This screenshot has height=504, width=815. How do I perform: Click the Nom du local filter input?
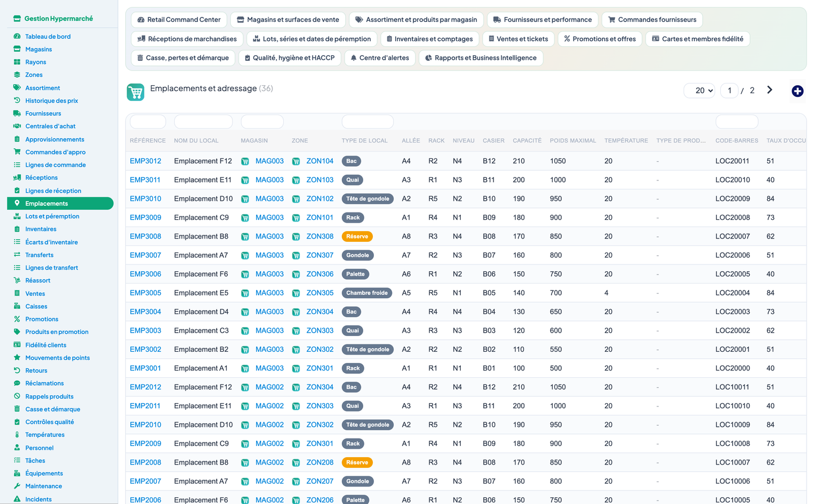pos(203,121)
